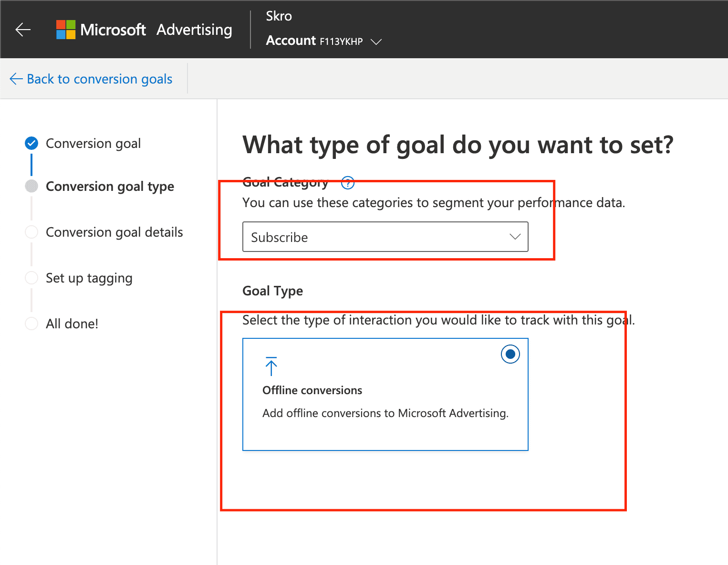
Task: Click the Offline conversions upload arrow icon
Action: coord(271,366)
